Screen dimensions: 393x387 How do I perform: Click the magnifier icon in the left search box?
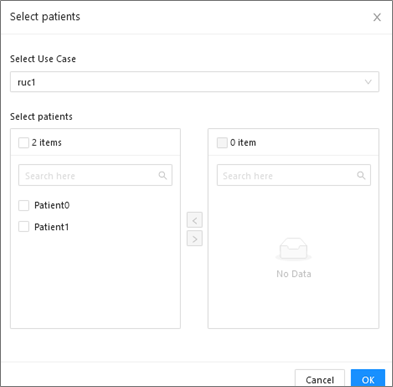coord(163,175)
